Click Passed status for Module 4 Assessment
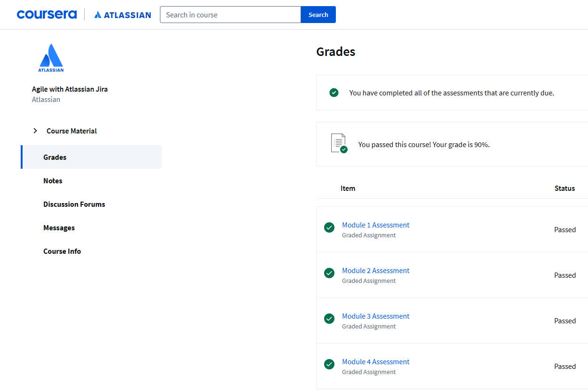The height and width of the screenshot is (391, 588). (x=565, y=366)
